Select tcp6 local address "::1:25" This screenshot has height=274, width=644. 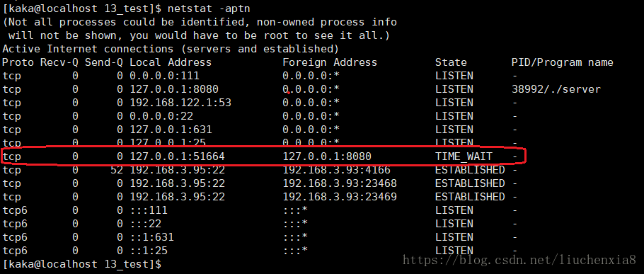coord(149,251)
